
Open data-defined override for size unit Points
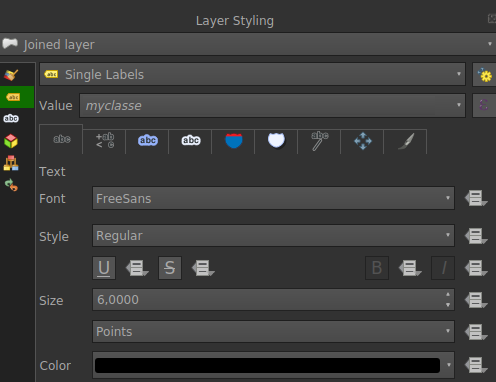coord(476,332)
